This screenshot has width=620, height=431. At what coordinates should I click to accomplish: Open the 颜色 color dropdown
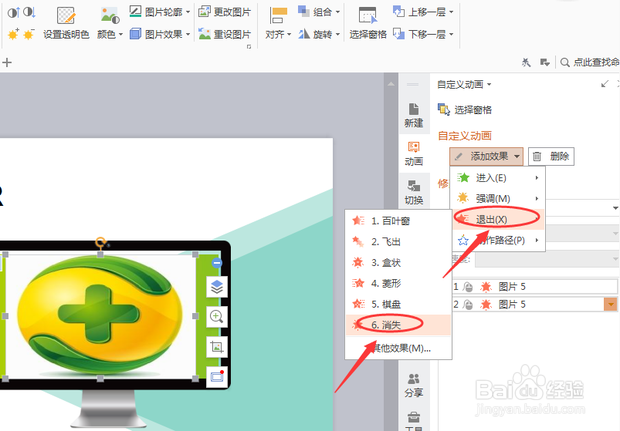tap(110, 23)
